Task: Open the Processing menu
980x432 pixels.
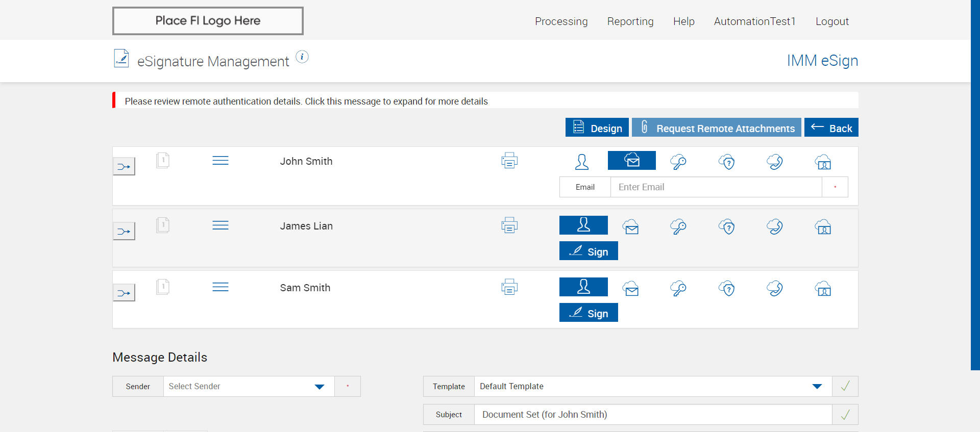Action: [x=561, y=21]
